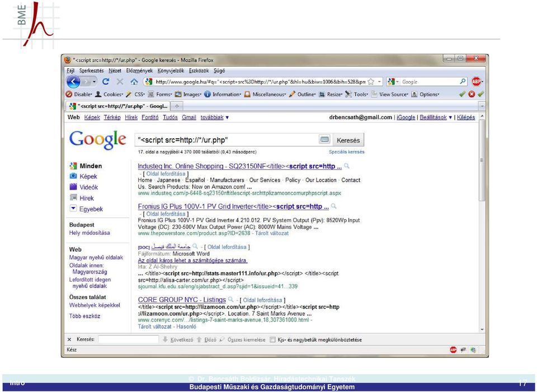Viewport: 537px width, 392px height.
Task: Open the CORE GROUP NYC - Listings result
Action: pos(182,300)
